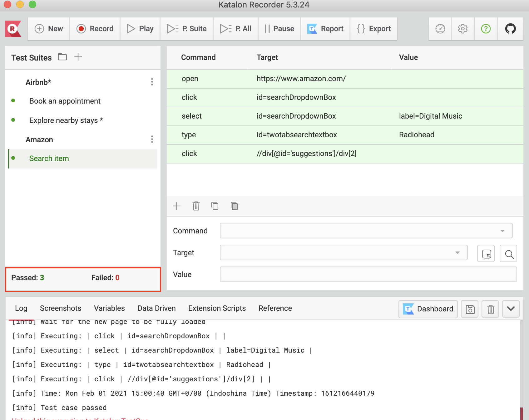Select the open amazon.com command row
This screenshot has width=529, height=420.
[345, 79]
